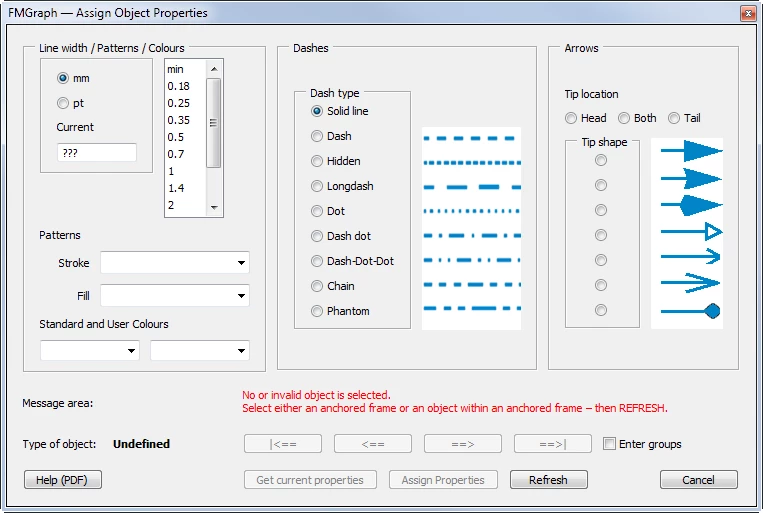
Task: Click the Chain line preview
Action: pos(472,284)
